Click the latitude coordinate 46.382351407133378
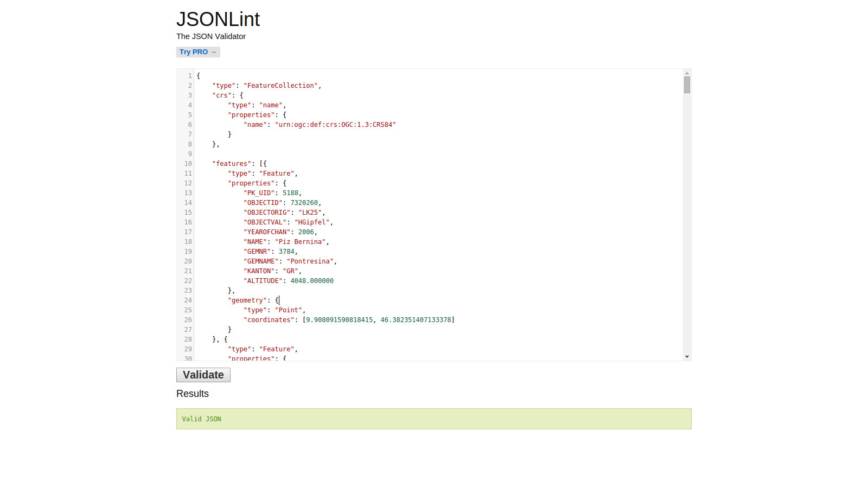Viewport: 868px width, 488px height. point(416,320)
